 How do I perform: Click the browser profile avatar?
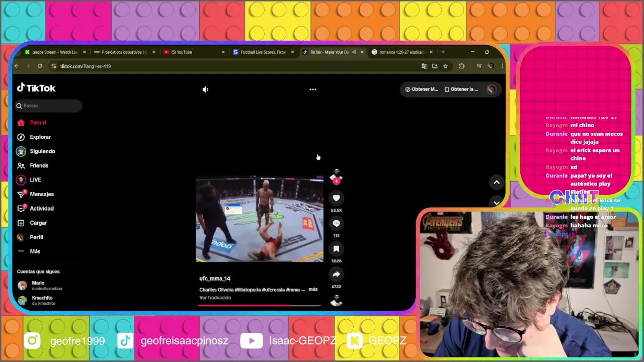coord(491,66)
